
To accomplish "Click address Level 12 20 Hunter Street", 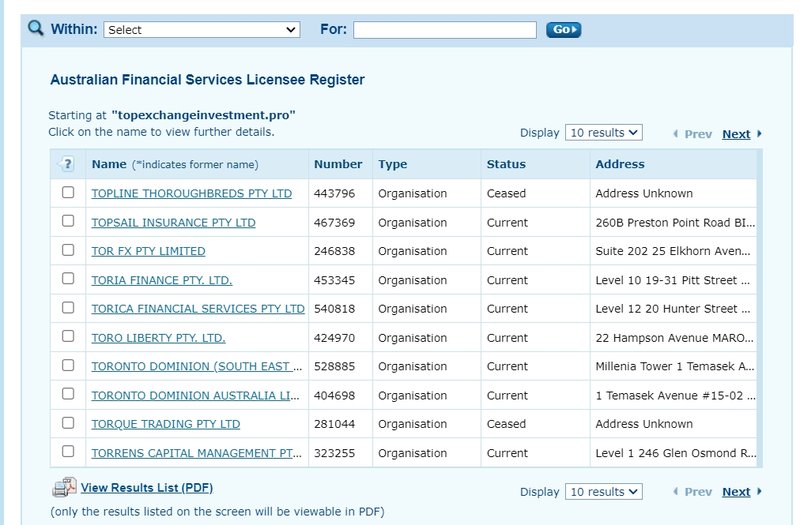I will (673, 309).
